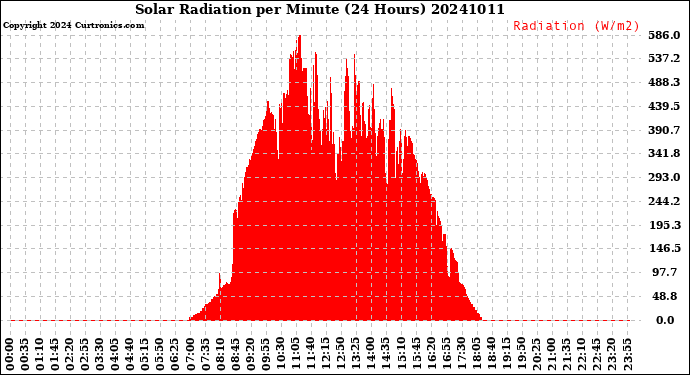Click the 16:20 time label

click(431, 354)
